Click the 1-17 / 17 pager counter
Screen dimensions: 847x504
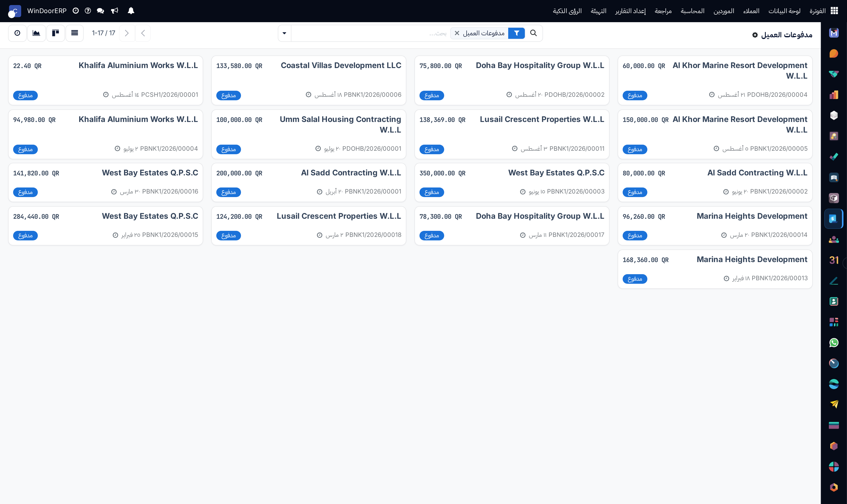pos(103,33)
